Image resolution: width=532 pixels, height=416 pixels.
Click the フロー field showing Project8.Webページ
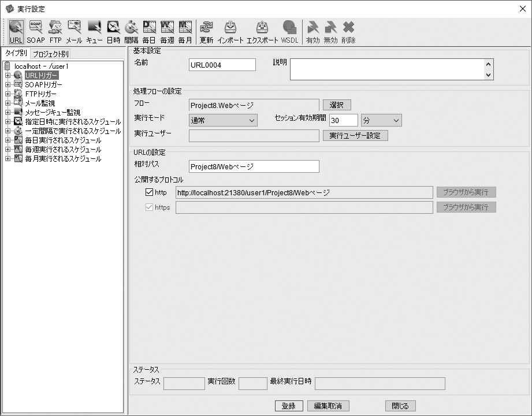coord(254,105)
